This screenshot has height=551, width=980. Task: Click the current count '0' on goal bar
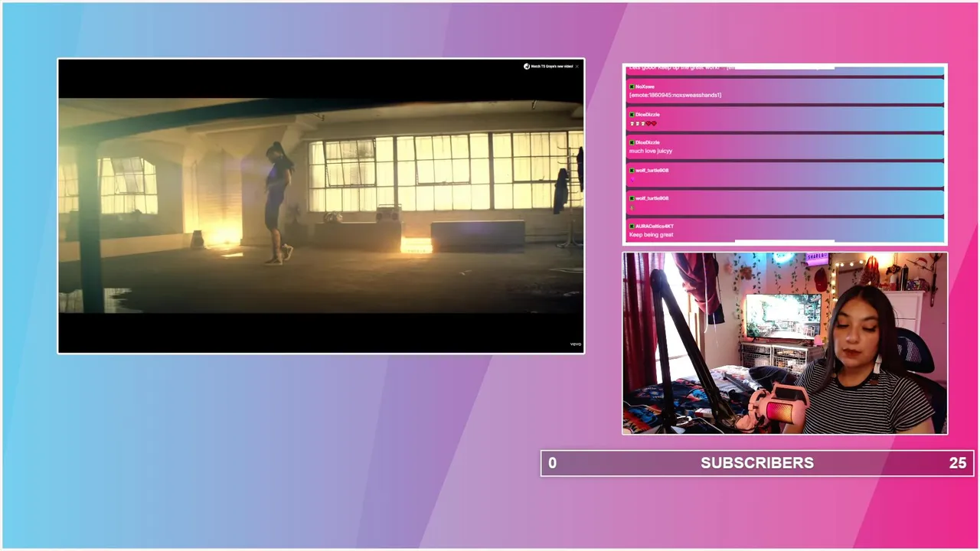click(553, 463)
